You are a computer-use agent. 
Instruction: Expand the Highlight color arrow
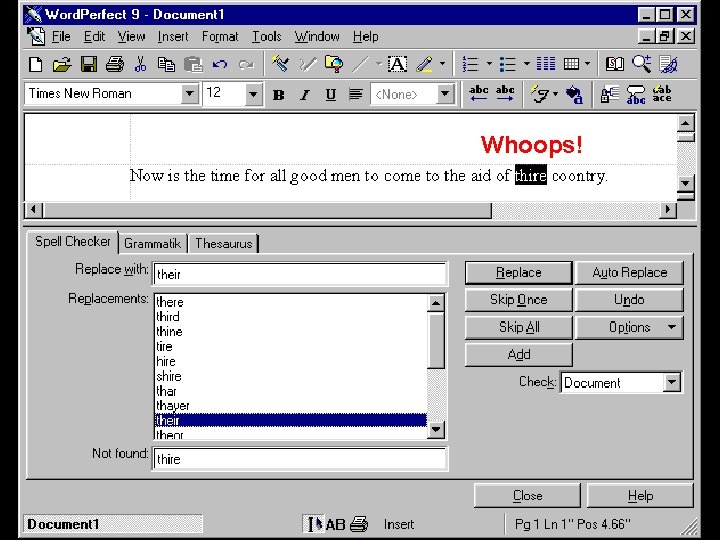[442, 64]
